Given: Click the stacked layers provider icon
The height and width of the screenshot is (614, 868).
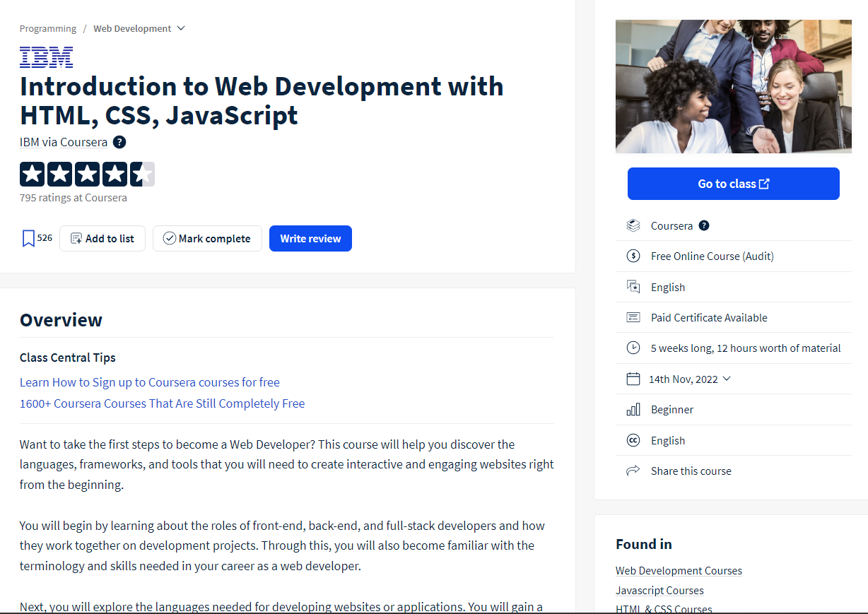Looking at the screenshot, I should pyautogui.click(x=633, y=225).
